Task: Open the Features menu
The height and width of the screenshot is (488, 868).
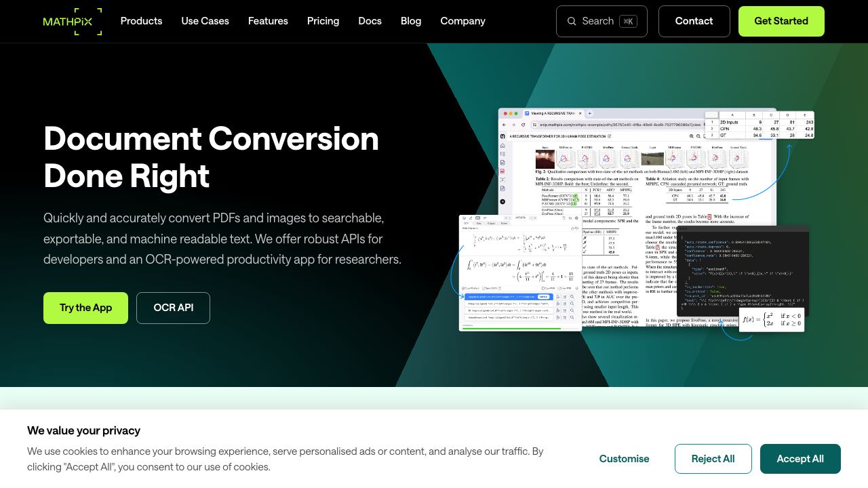Action: point(268,21)
